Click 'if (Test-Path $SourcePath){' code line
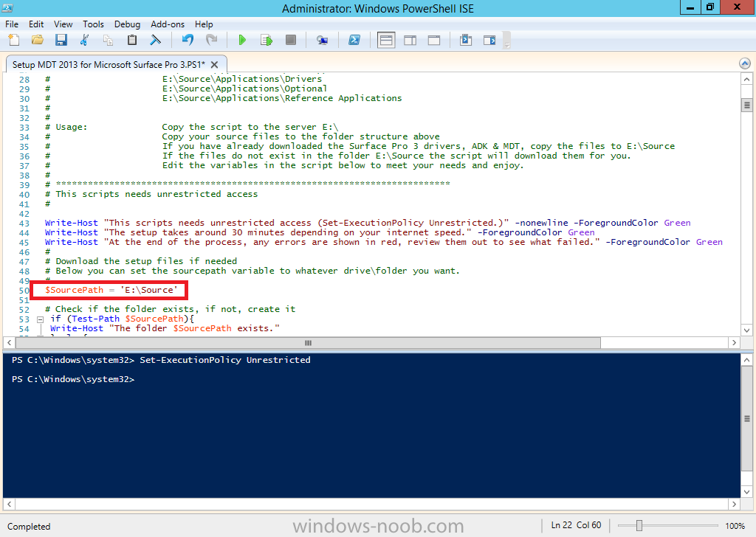Image resolution: width=756 pixels, height=537 pixels. coord(122,319)
